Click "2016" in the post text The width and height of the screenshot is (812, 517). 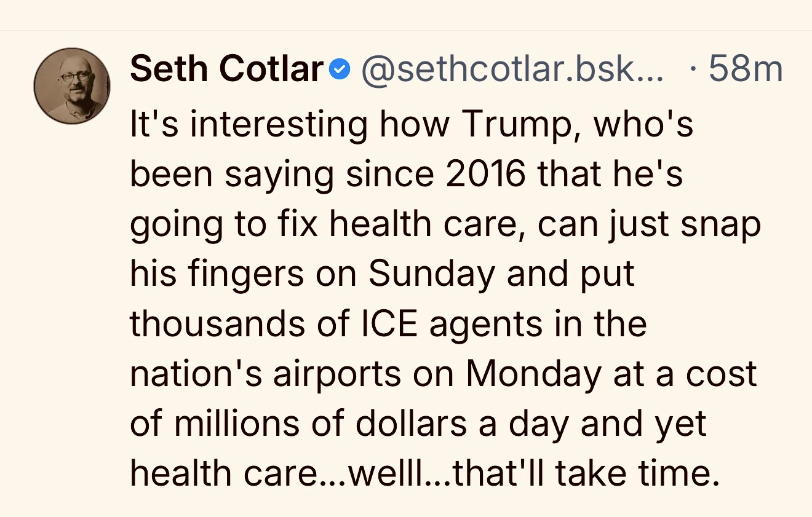pos(486,174)
